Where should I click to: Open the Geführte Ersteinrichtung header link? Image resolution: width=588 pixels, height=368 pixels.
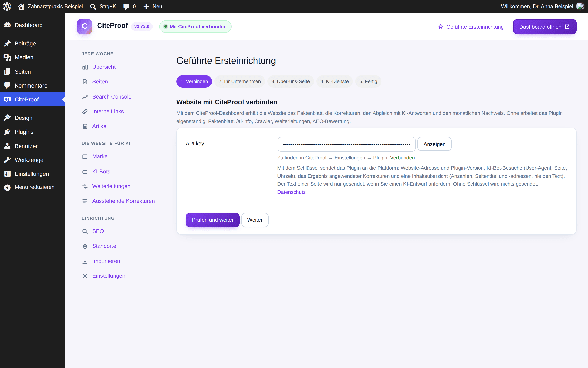coord(471,27)
